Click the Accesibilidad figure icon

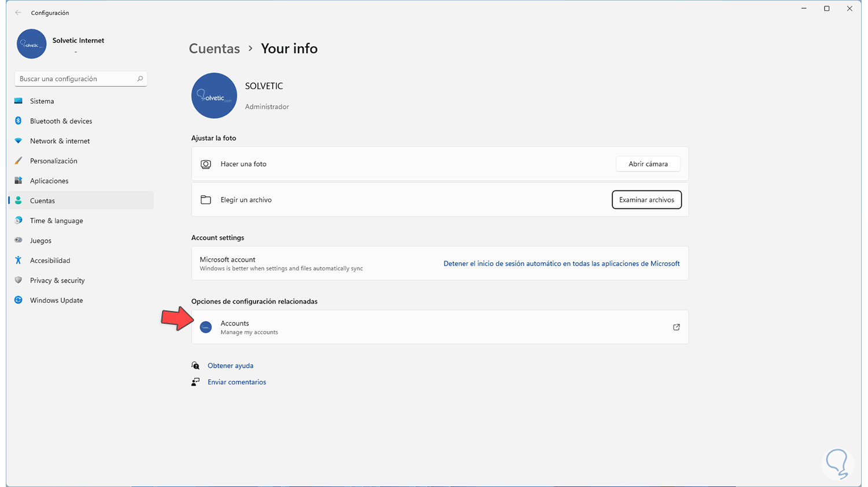(19, 261)
